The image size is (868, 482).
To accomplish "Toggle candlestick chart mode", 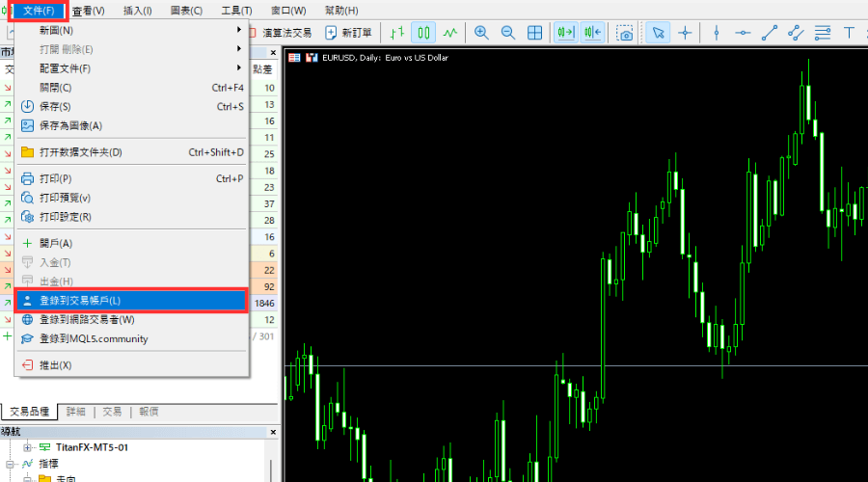I will click(423, 33).
